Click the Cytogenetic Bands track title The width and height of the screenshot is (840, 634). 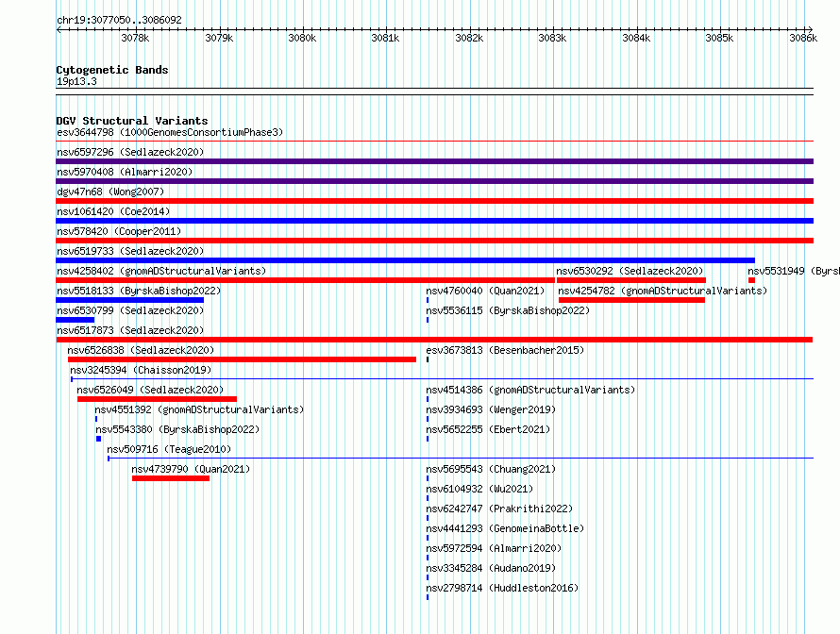click(112, 70)
